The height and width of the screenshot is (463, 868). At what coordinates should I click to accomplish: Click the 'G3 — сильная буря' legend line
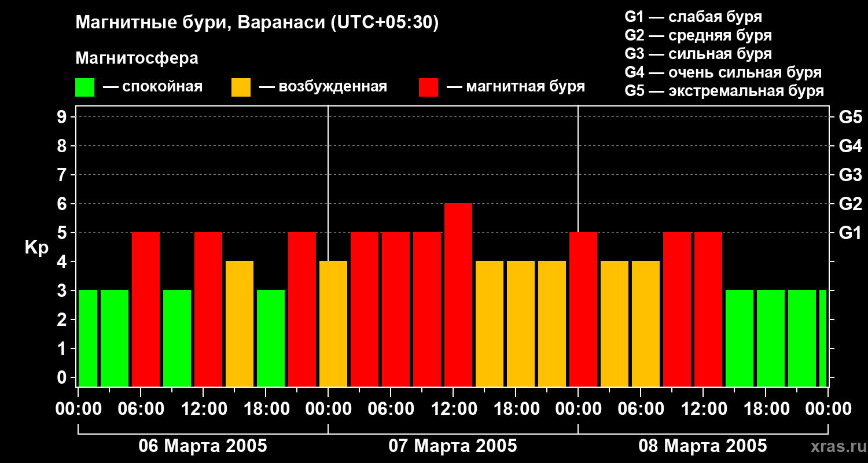click(x=698, y=54)
